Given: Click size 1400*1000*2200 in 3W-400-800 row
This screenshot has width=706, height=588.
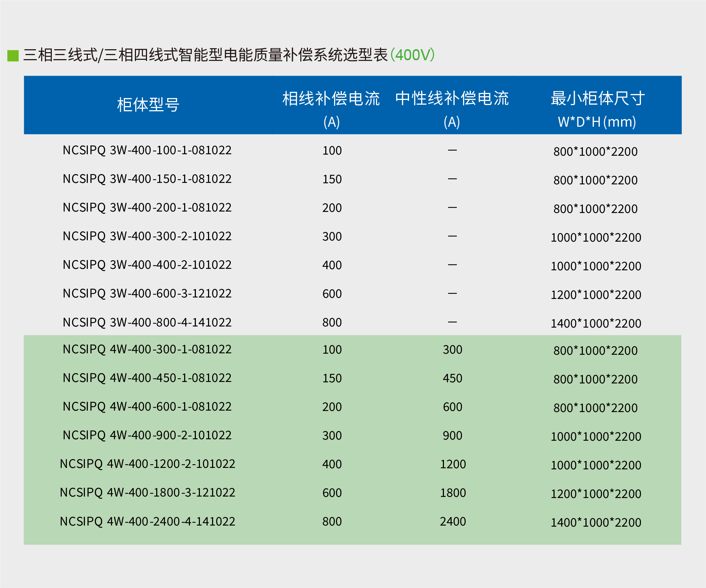Looking at the screenshot, I should (596, 324).
